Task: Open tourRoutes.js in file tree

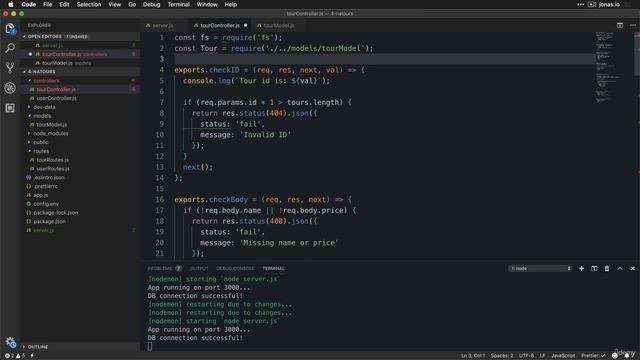Action: click(53, 160)
